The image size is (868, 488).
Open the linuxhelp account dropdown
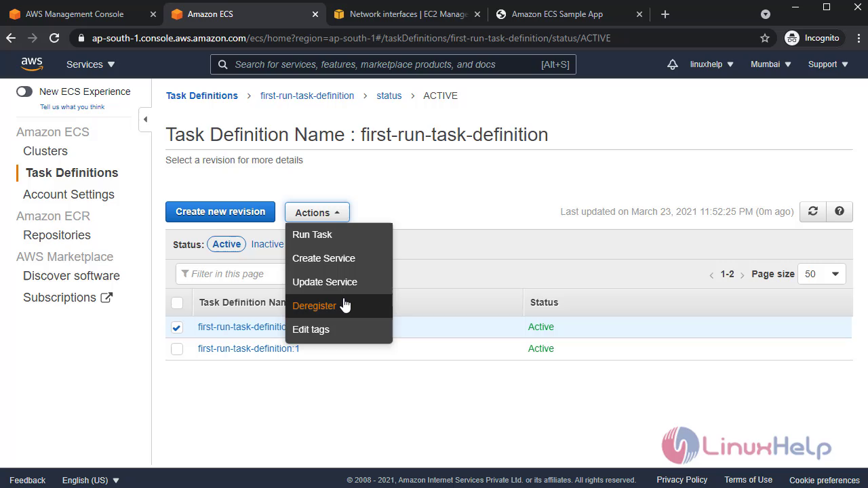click(x=712, y=64)
